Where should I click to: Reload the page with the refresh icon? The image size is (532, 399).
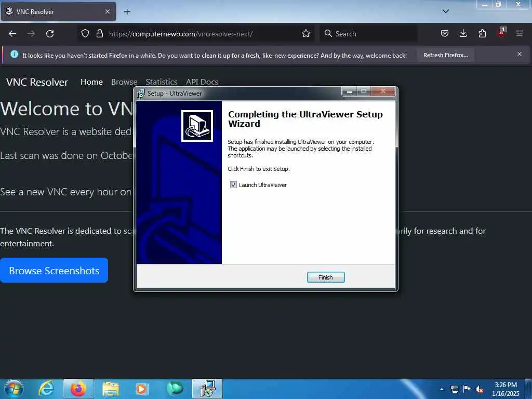50,34
